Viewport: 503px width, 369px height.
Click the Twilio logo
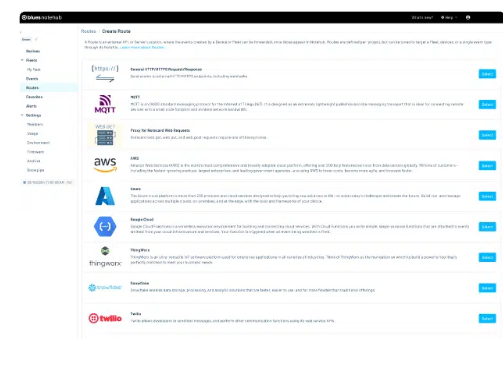(105, 318)
